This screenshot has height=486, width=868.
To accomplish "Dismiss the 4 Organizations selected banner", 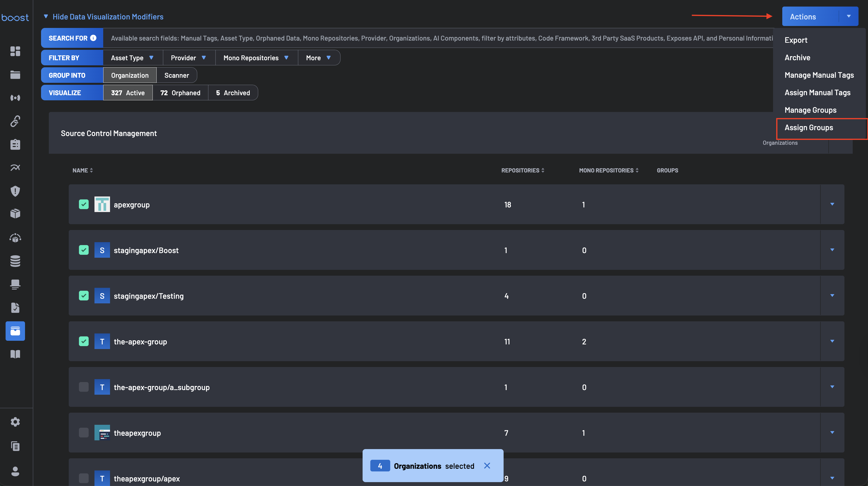I will pyautogui.click(x=487, y=466).
